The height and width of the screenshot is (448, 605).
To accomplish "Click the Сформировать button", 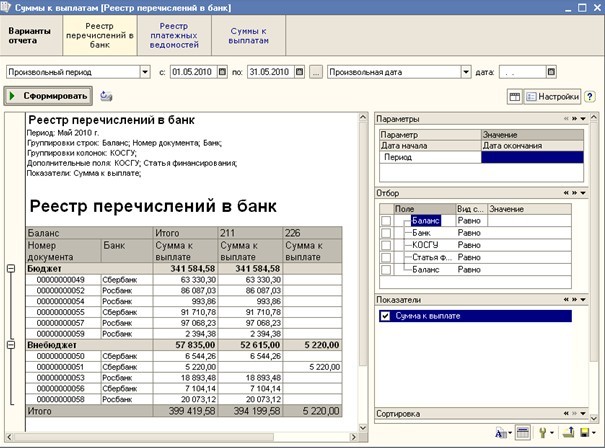I will [x=49, y=96].
